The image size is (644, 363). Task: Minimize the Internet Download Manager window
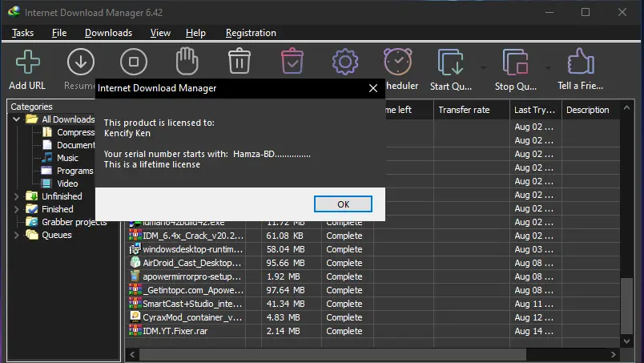coord(549,12)
